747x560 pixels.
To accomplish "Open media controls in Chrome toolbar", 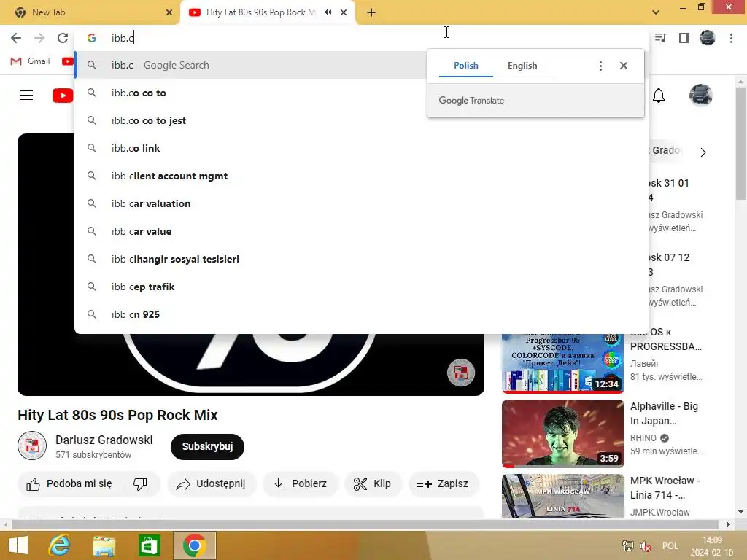I will pyautogui.click(x=660, y=38).
